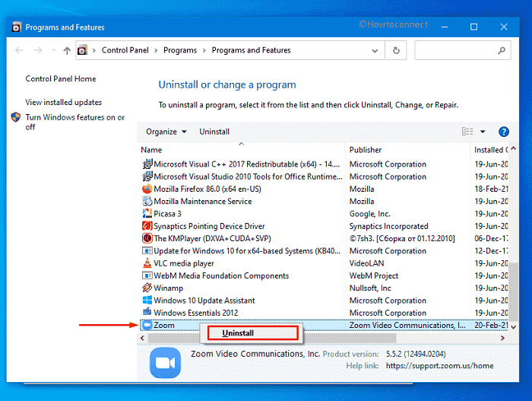This screenshot has height=401, width=532.
Task: Select the Winamp entry text
Action: [x=168, y=288]
